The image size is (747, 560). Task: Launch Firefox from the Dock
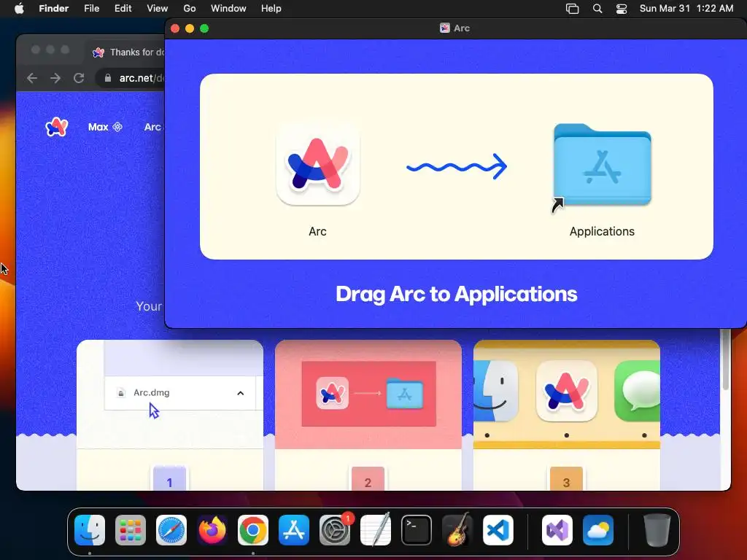(212, 530)
